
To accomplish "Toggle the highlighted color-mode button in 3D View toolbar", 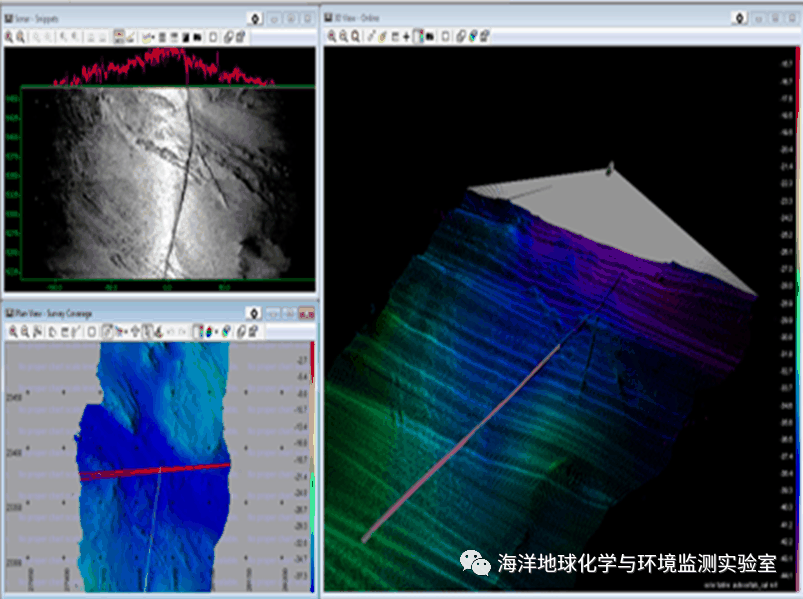I will click(418, 36).
